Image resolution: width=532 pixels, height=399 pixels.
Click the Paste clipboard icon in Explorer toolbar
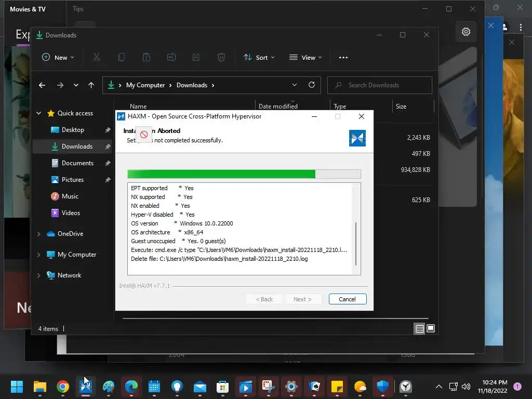click(x=146, y=57)
